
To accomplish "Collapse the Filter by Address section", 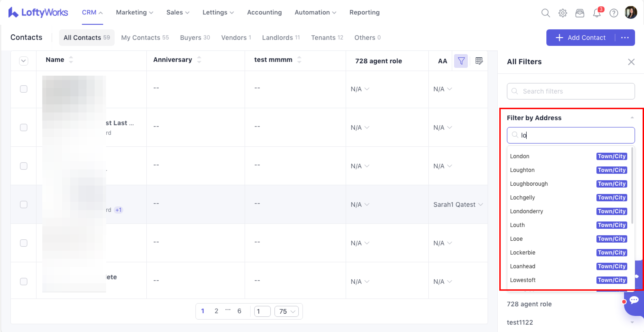I will click(x=632, y=118).
